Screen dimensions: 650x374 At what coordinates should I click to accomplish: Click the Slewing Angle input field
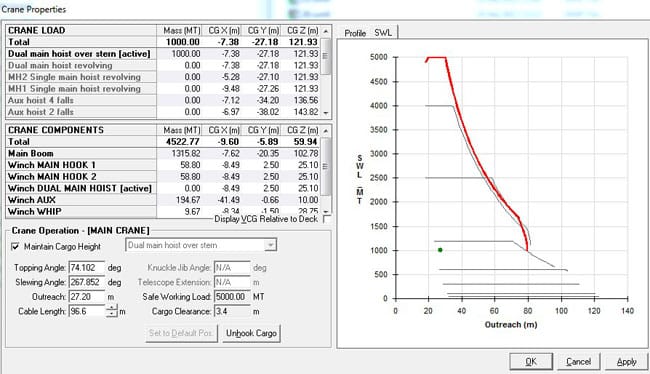click(x=87, y=282)
